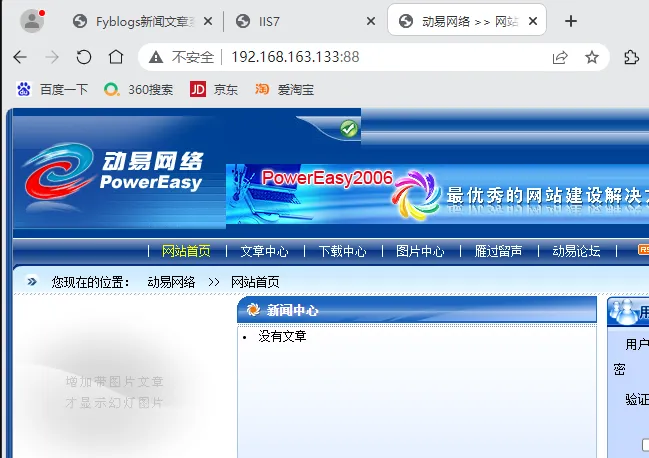Go to browser home page
This screenshot has height=458, width=649.
[116, 57]
